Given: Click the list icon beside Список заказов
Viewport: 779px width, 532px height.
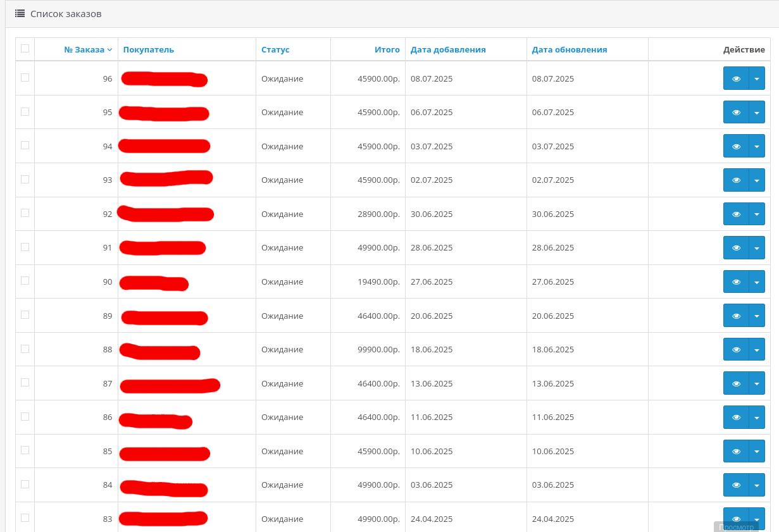Looking at the screenshot, I should pyautogui.click(x=20, y=13).
